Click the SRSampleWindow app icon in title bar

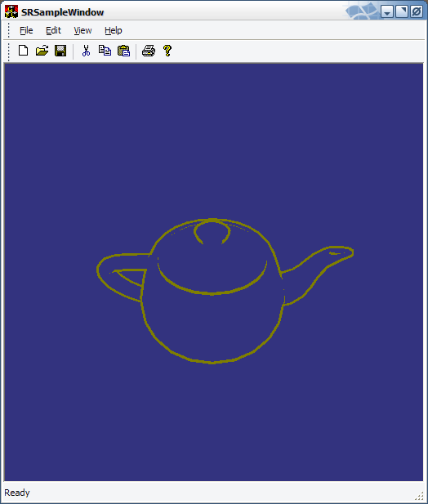point(11,12)
